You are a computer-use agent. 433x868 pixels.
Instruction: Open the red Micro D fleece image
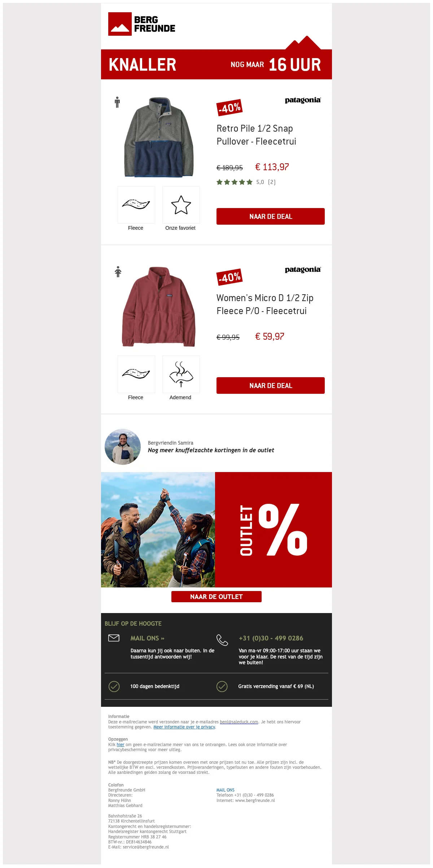point(159,307)
